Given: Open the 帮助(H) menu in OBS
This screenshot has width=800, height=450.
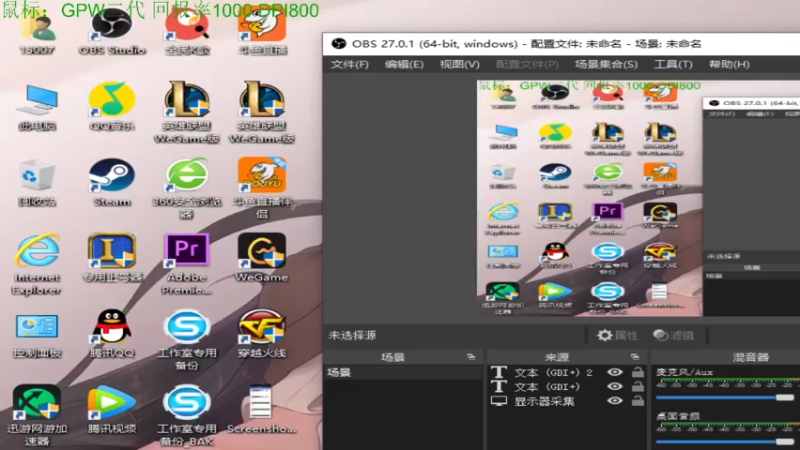Looking at the screenshot, I should [729, 64].
